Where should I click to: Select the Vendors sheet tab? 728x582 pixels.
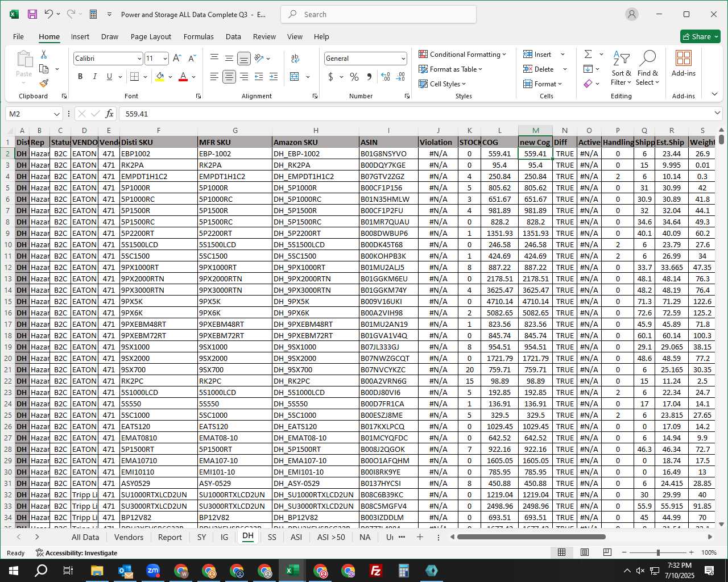click(129, 537)
